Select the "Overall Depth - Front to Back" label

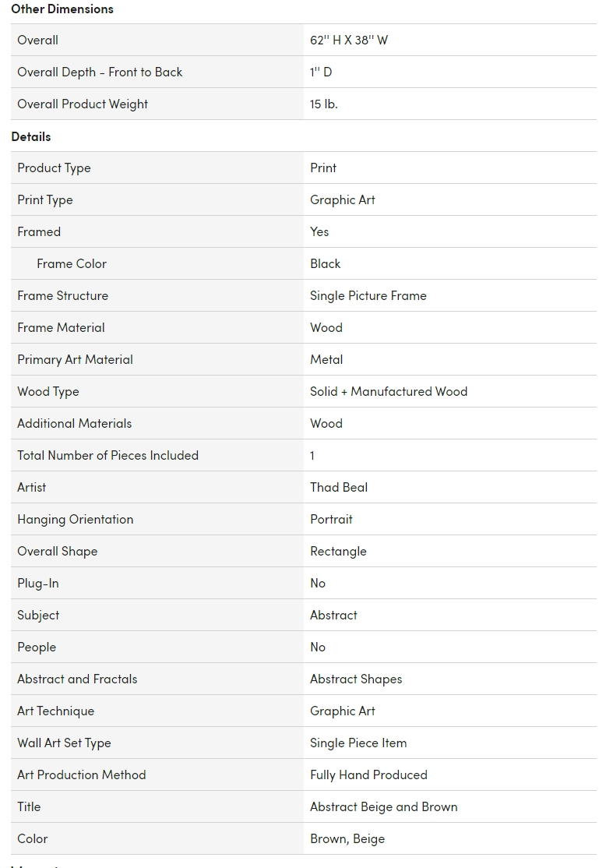100,72
